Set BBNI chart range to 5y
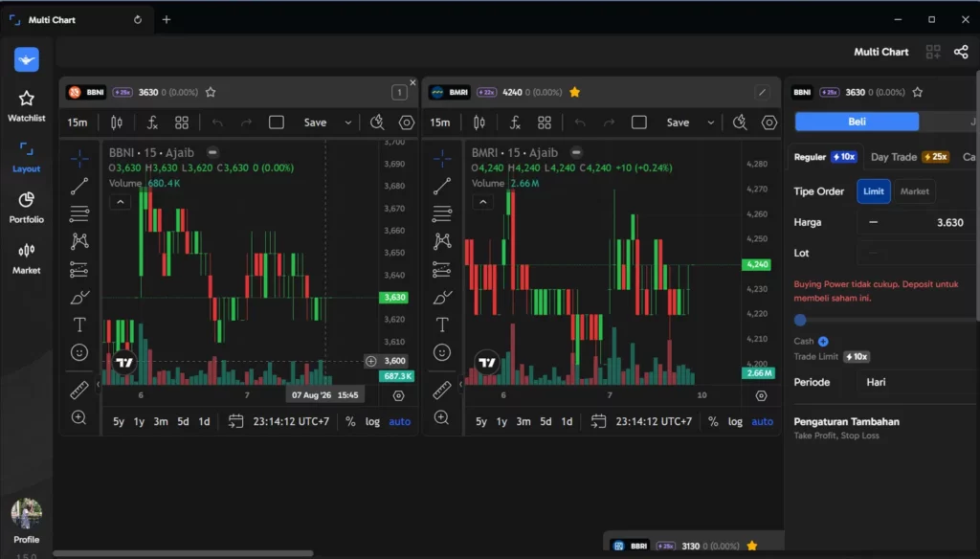The width and height of the screenshot is (980, 559). pyautogui.click(x=119, y=421)
